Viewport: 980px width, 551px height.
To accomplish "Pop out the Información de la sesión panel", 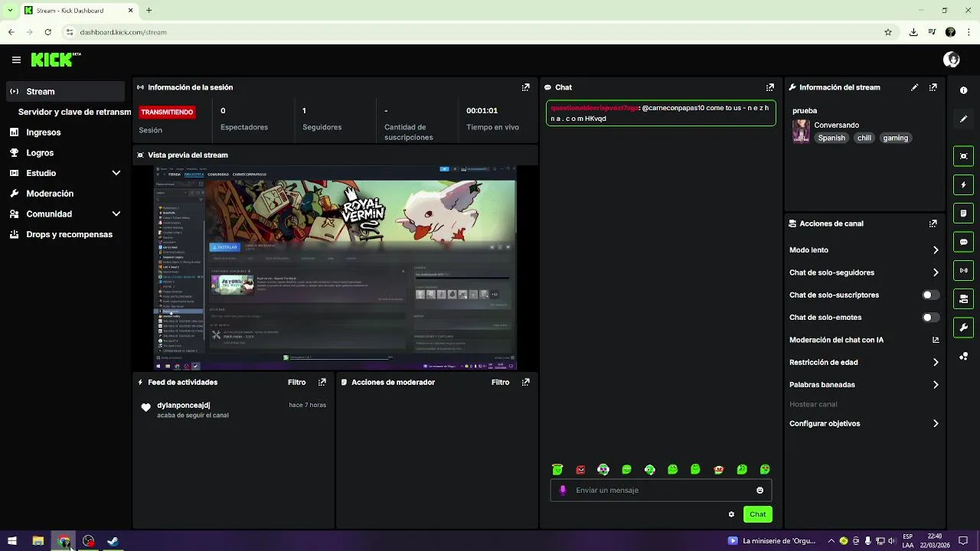I will coord(525,87).
